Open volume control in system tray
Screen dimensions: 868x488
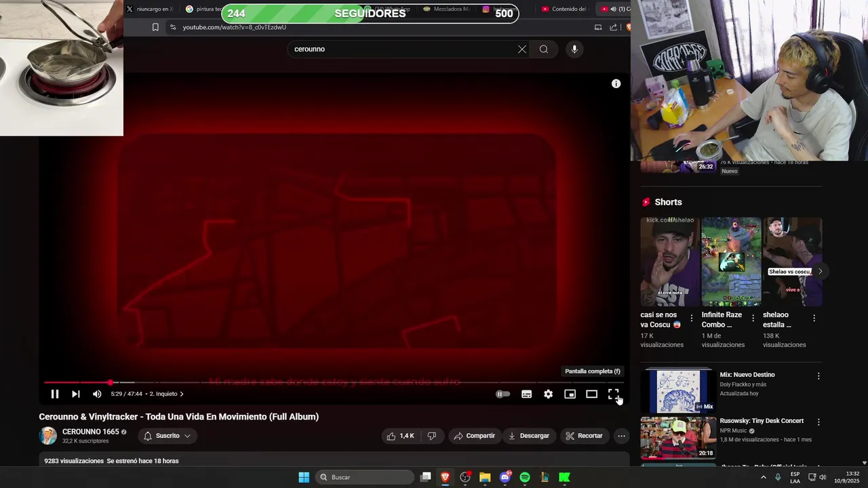click(x=823, y=477)
